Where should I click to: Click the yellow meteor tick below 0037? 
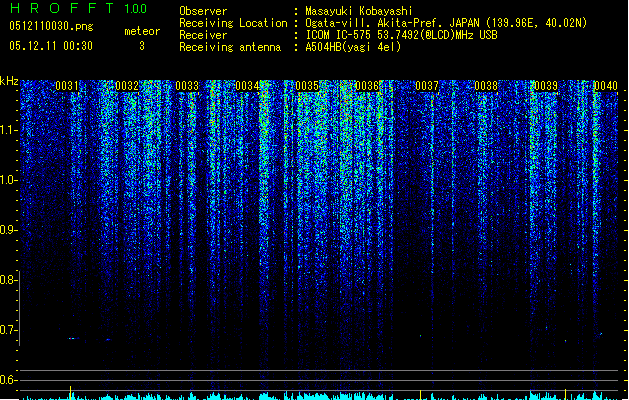coord(420,394)
